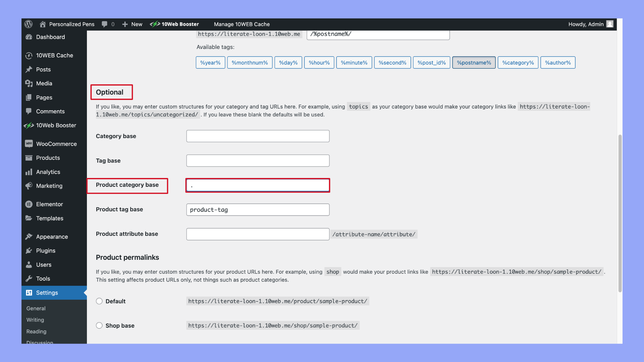644x362 pixels.
Task: Focus the Product tag base field
Action: tap(258, 210)
